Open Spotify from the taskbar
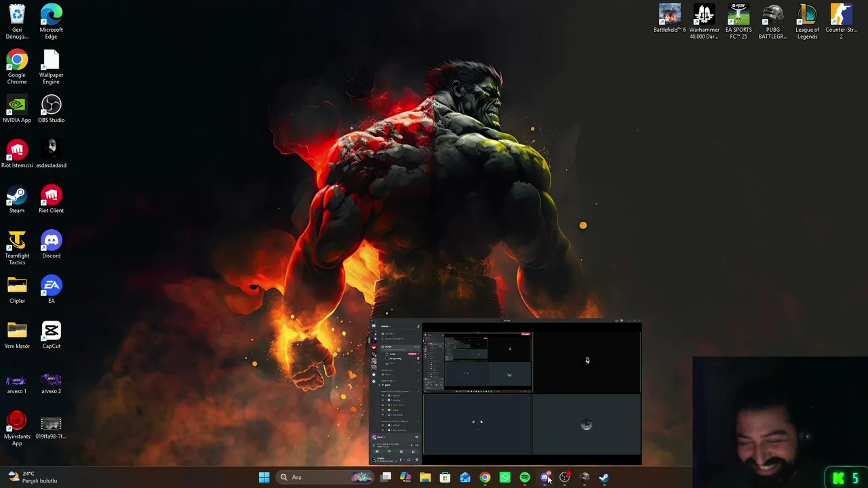This screenshot has height=488, width=868. click(x=525, y=477)
